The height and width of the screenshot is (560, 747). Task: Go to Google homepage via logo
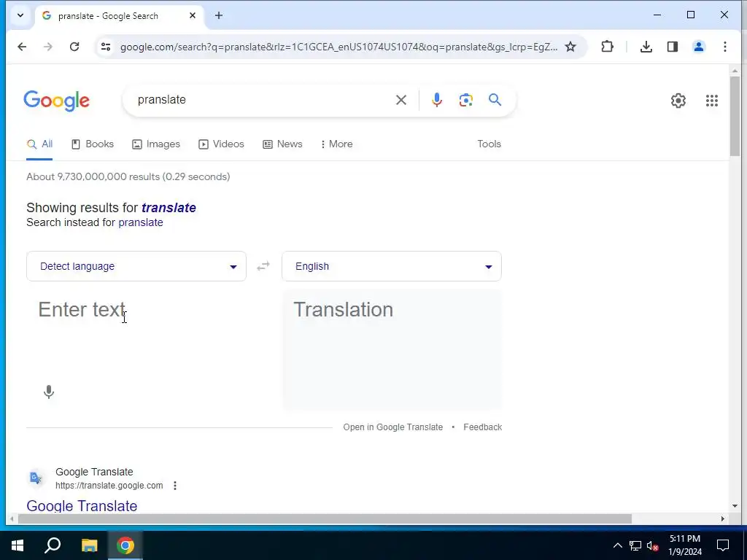57,101
